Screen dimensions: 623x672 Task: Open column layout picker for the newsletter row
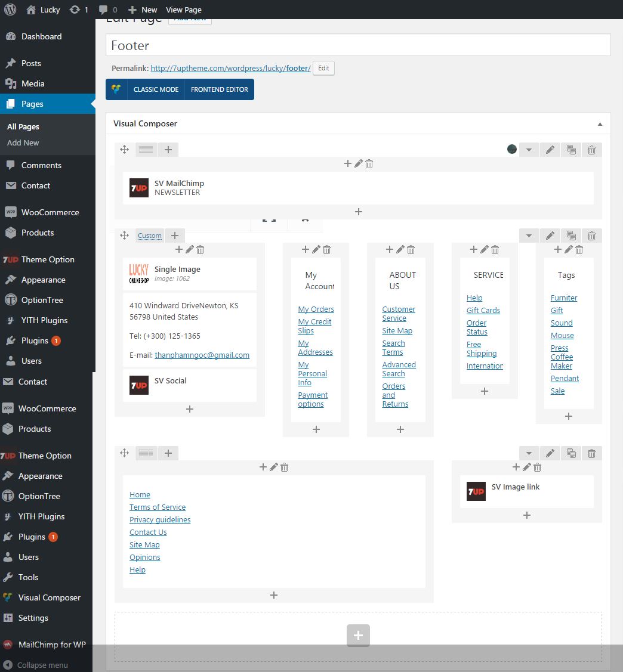pyautogui.click(x=146, y=150)
